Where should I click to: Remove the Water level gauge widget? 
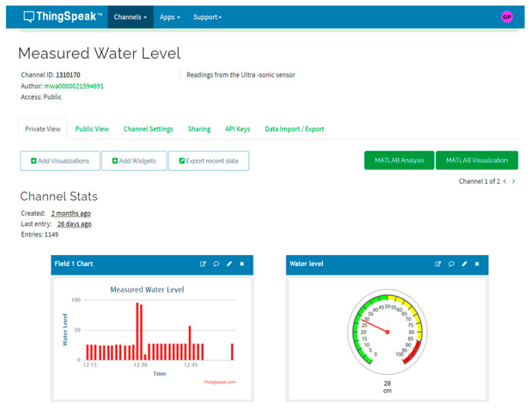[x=477, y=264]
